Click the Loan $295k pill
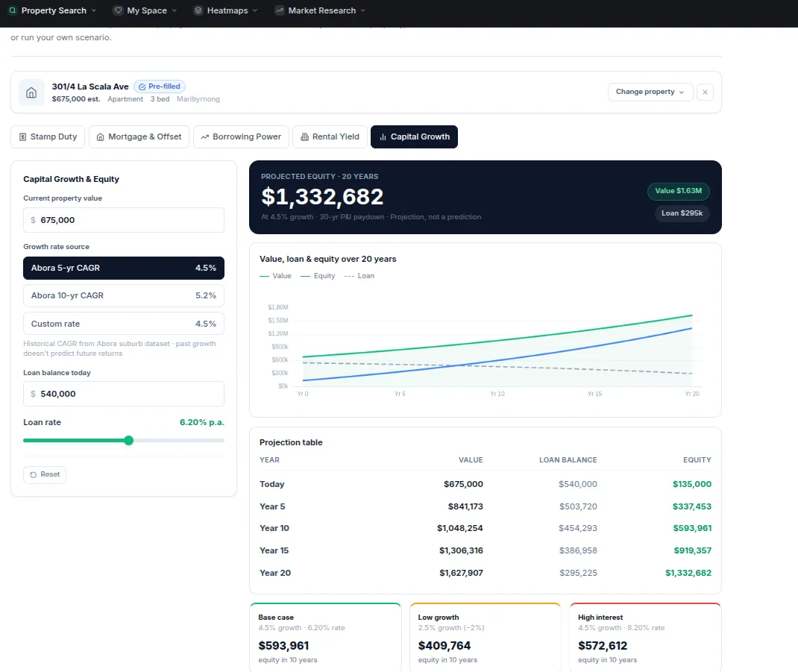 682,213
